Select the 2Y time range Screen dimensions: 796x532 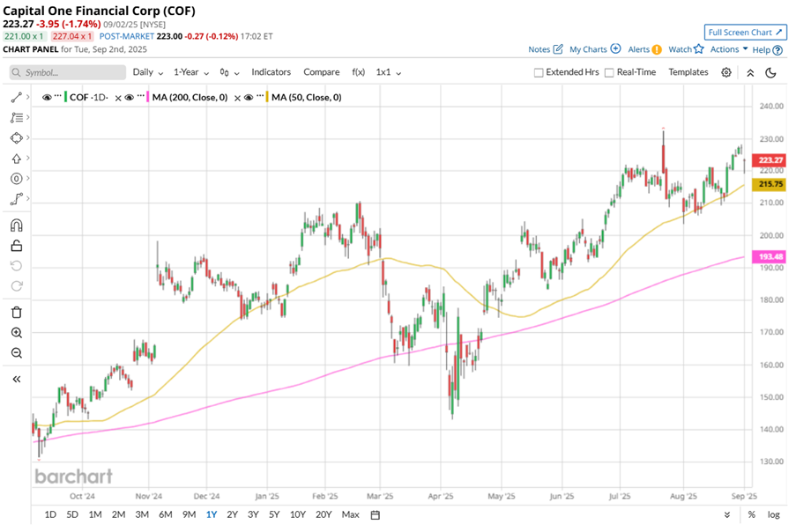(x=232, y=514)
